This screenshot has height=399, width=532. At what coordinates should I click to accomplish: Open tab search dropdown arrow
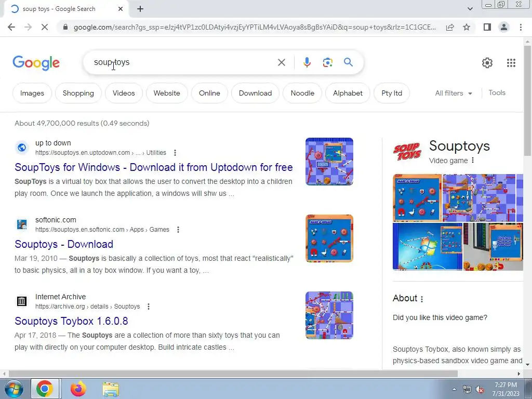click(470, 9)
